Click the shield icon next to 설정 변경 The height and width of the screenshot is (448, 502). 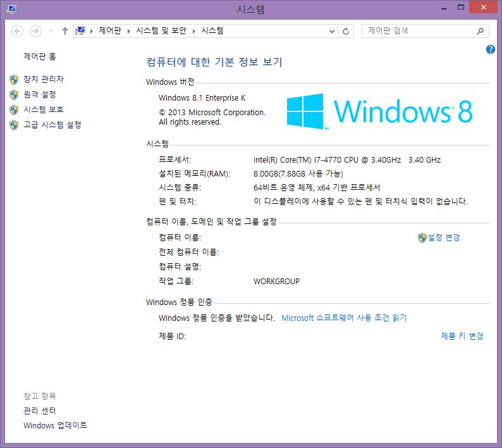(422, 238)
